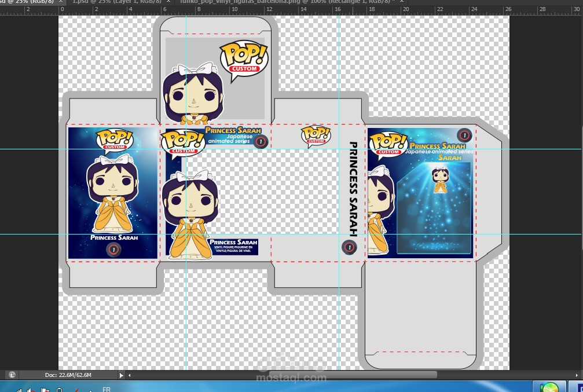Click the Japanese animated series text on right panel

pyautogui.click(x=439, y=151)
